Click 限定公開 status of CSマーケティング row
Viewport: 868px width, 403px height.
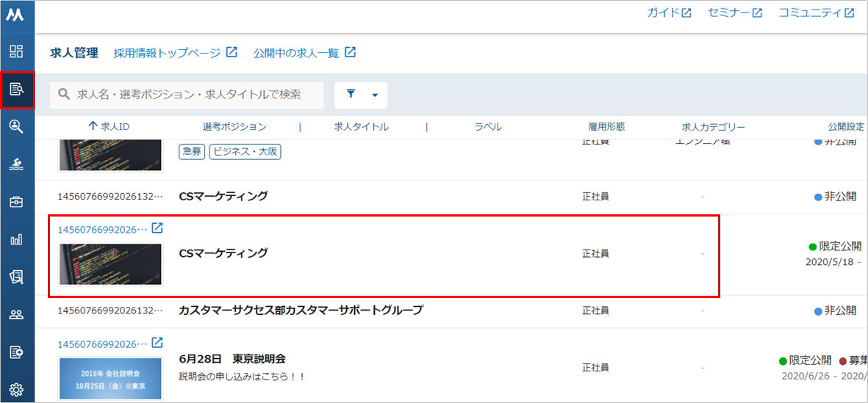tap(836, 247)
